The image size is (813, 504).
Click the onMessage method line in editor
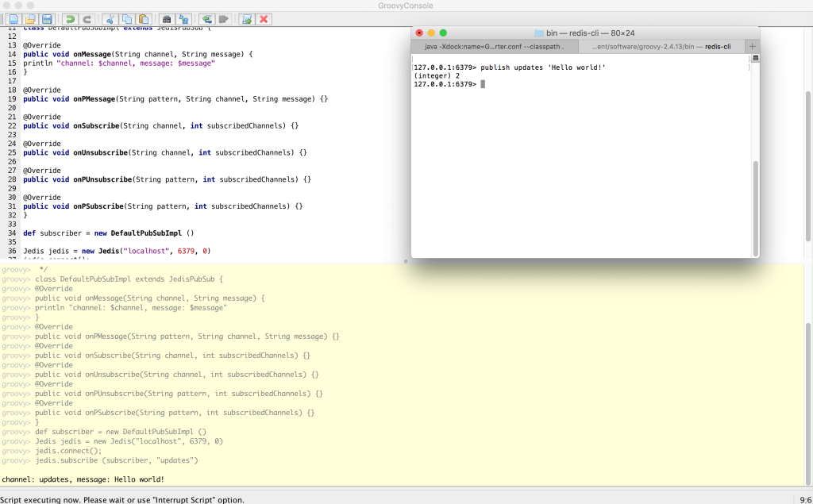[x=138, y=54]
